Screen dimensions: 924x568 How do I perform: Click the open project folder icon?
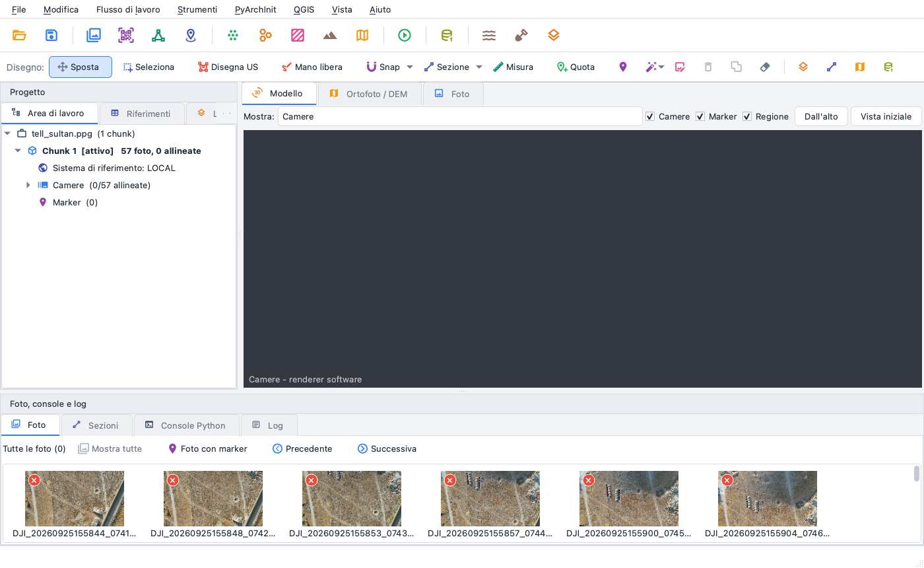[19, 36]
